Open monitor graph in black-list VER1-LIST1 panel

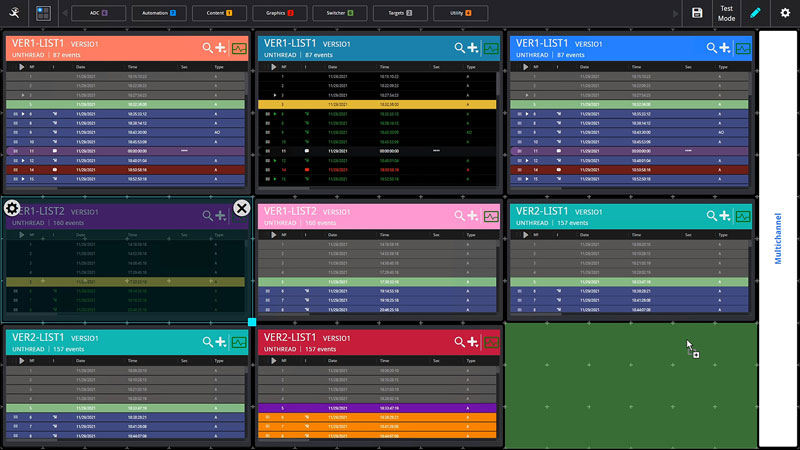tap(491, 48)
